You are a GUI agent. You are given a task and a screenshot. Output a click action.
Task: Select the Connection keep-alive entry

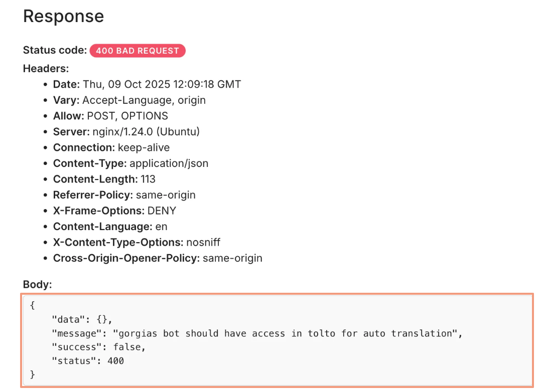point(111,147)
